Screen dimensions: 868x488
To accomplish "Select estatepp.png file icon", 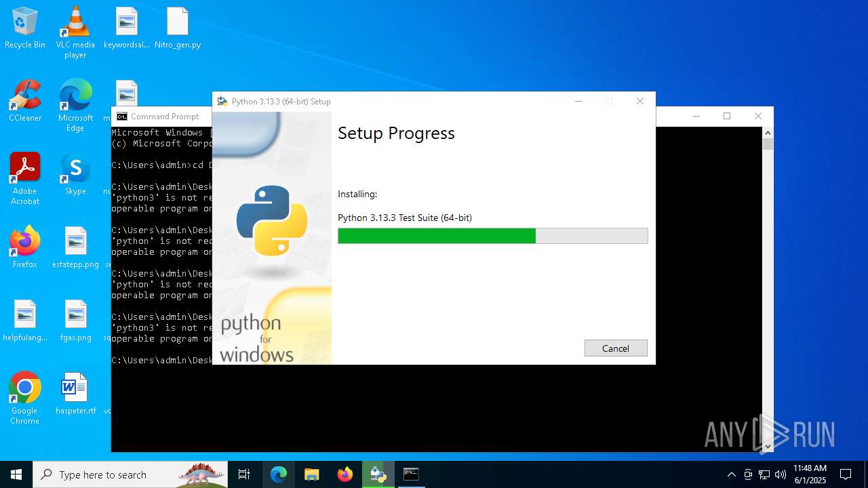I will (x=75, y=247).
